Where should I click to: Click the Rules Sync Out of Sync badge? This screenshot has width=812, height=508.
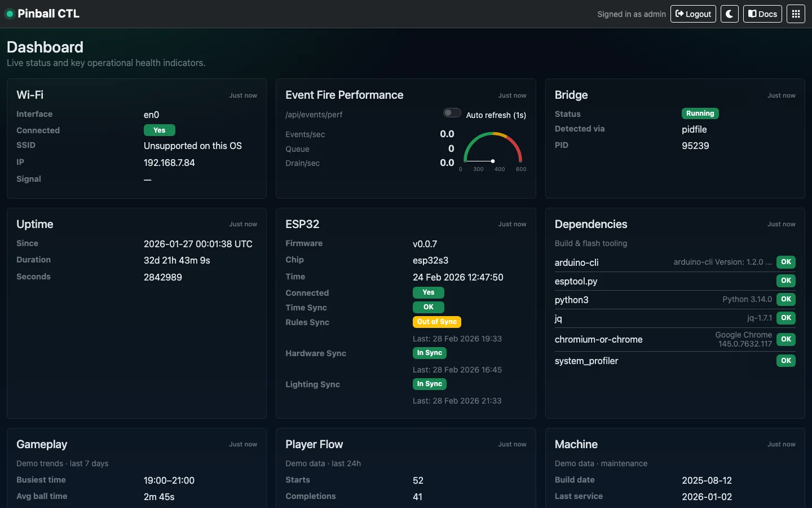coord(437,322)
